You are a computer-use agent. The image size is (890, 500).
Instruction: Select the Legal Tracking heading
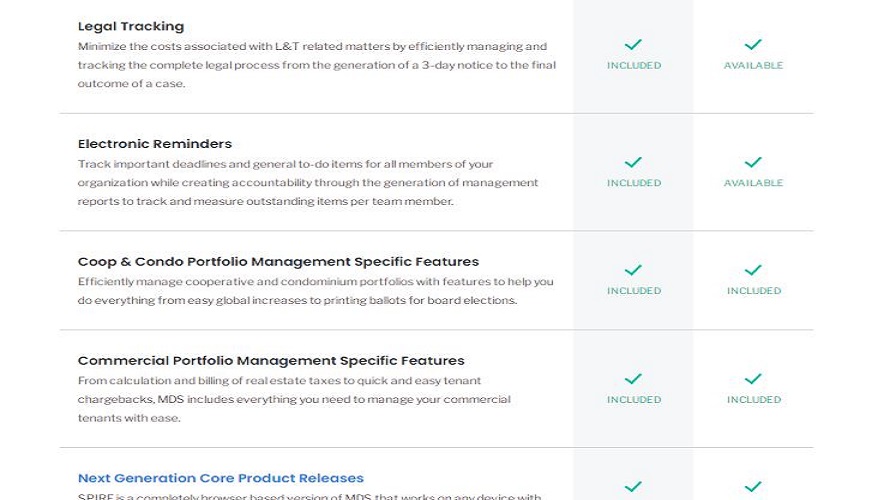(x=131, y=26)
